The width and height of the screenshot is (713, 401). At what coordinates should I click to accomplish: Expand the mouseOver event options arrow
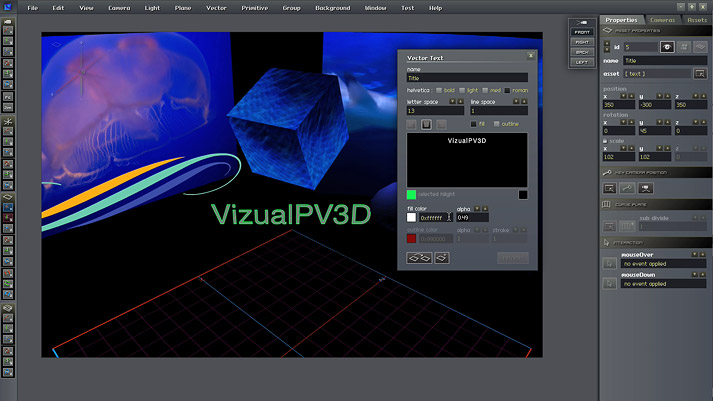tap(695, 255)
